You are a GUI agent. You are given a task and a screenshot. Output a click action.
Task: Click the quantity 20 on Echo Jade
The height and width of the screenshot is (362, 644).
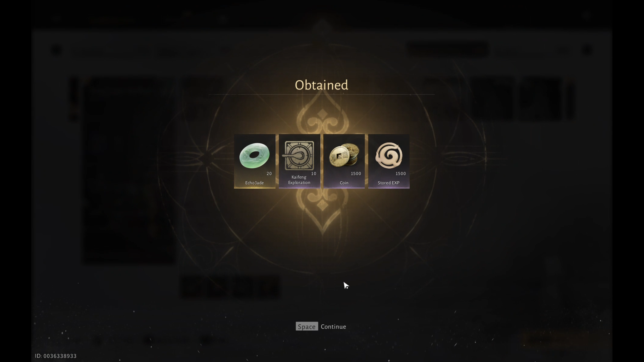tap(269, 174)
